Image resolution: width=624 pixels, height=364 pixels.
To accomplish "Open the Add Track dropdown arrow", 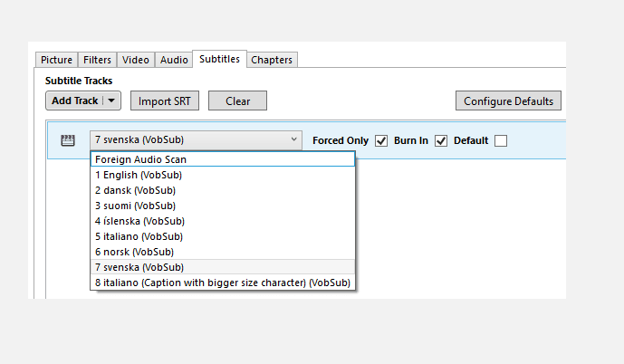I will [x=111, y=101].
